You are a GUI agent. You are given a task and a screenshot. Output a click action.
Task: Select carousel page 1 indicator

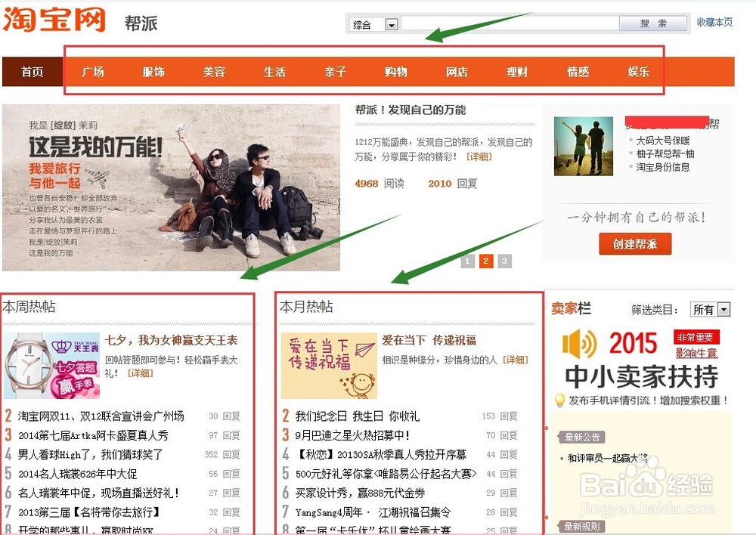click(467, 261)
